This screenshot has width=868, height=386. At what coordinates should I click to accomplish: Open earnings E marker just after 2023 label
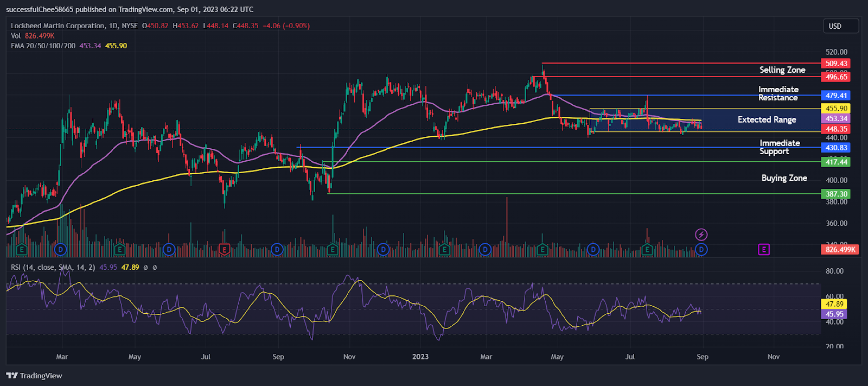(x=444, y=250)
